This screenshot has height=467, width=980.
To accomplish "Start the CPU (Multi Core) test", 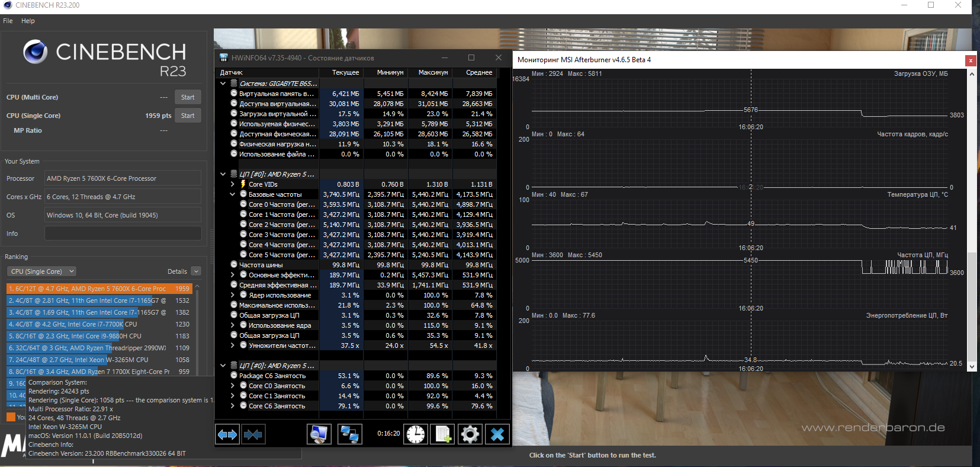I will (x=188, y=97).
